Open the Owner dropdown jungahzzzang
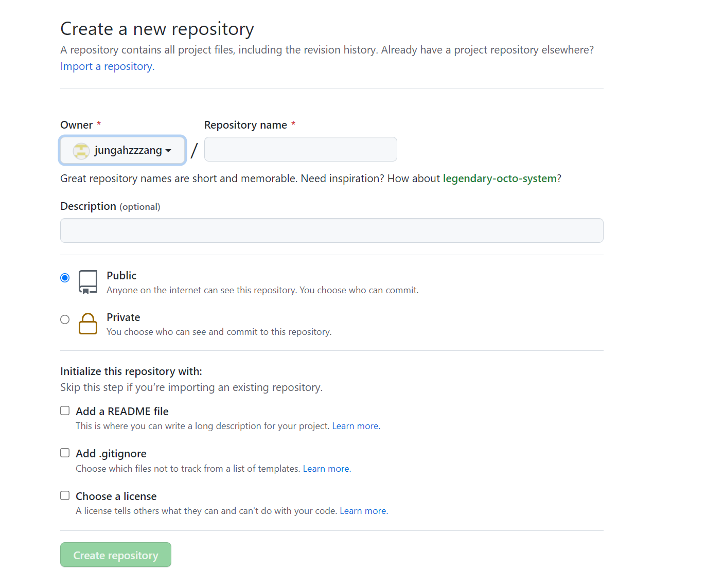The height and width of the screenshot is (588, 706). click(x=122, y=150)
